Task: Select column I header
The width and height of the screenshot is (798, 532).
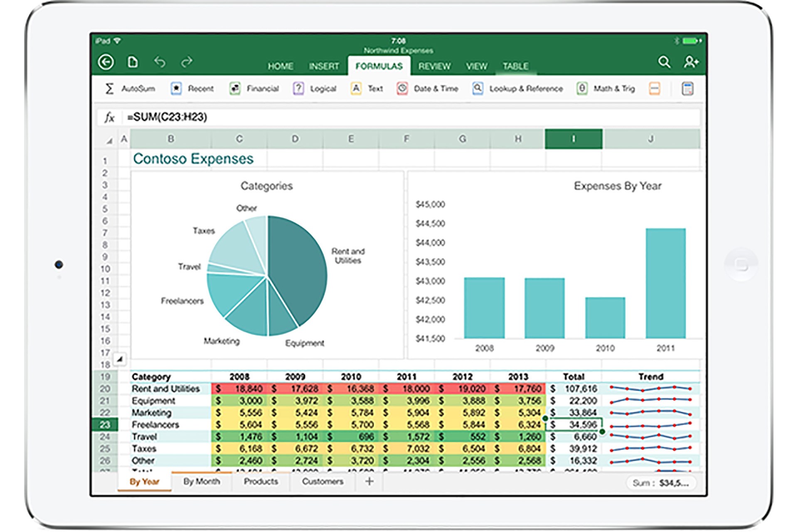Action: coord(574,139)
